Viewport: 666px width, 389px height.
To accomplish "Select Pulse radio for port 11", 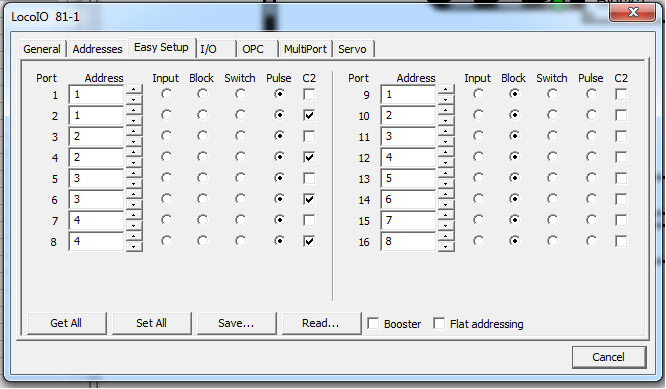I will tap(591, 136).
